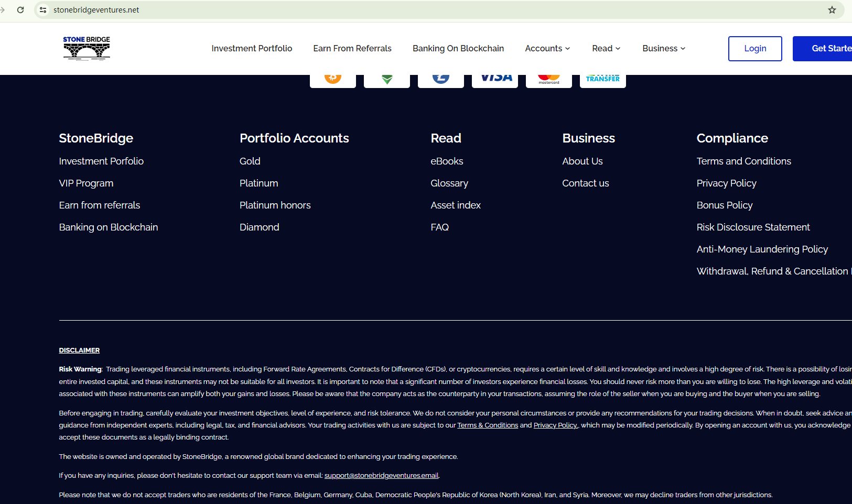
Task: Open the support email link
Action: coord(381,476)
